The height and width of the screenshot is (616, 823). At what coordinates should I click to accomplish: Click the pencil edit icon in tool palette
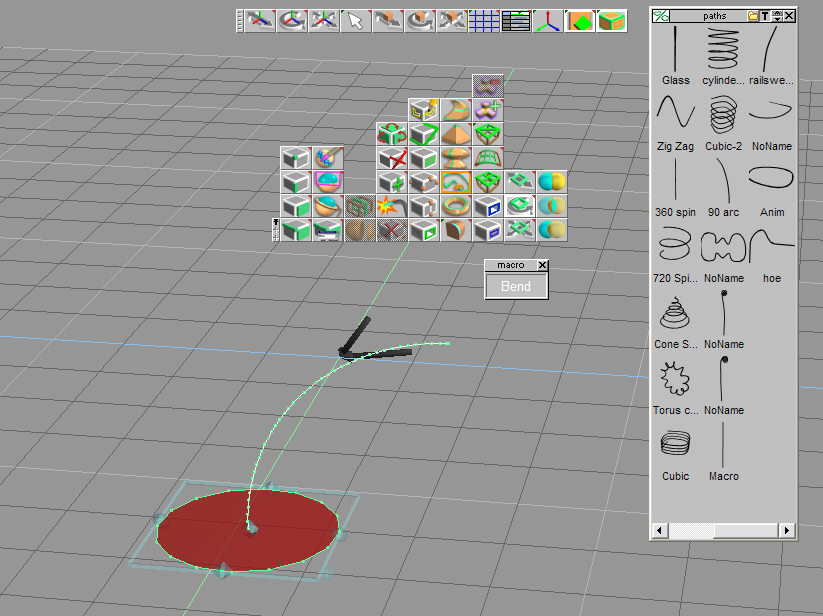pyautogui.click(x=425, y=108)
